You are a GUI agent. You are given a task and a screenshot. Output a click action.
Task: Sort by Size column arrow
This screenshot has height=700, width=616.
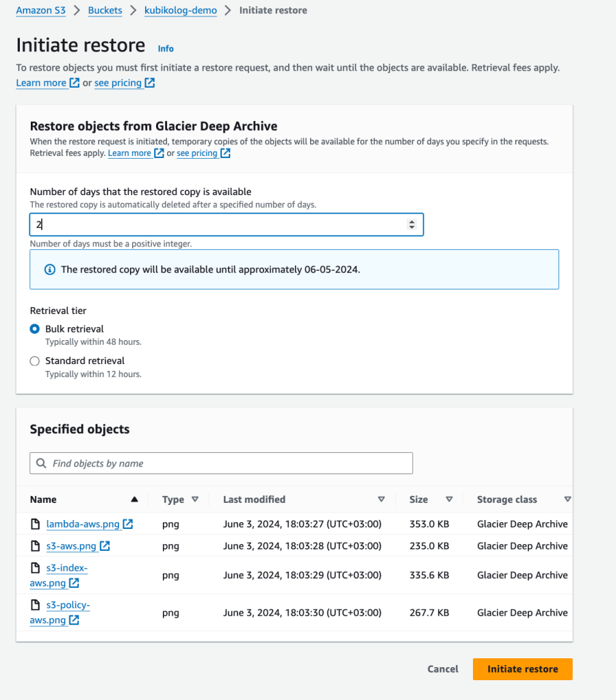click(x=449, y=500)
